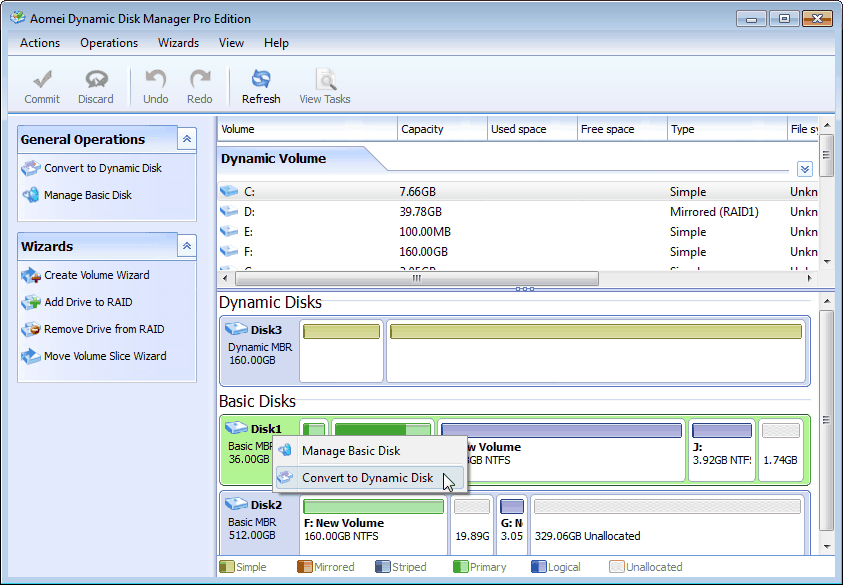Viewport: 843px width, 585px height.
Task: Click the Disk3 dynamic disk icon
Action: click(x=236, y=329)
